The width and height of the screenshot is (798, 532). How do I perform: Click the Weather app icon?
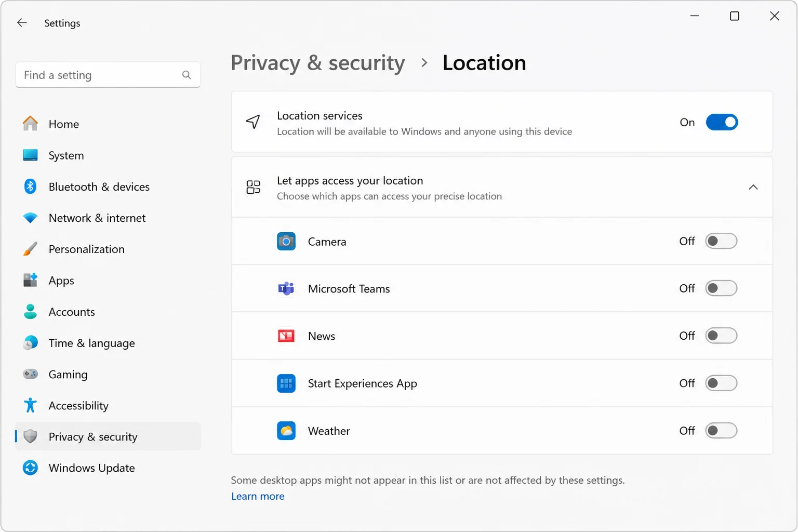[286, 431]
